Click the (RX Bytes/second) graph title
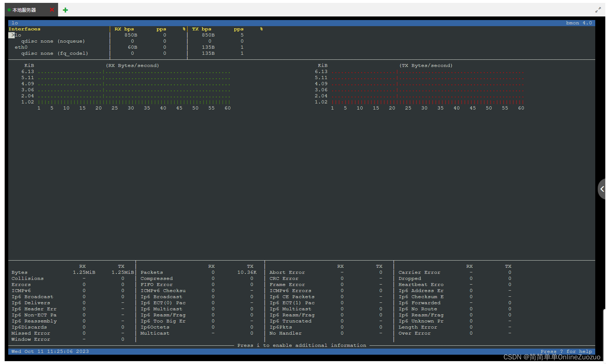The image size is (606, 364). (x=132, y=65)
